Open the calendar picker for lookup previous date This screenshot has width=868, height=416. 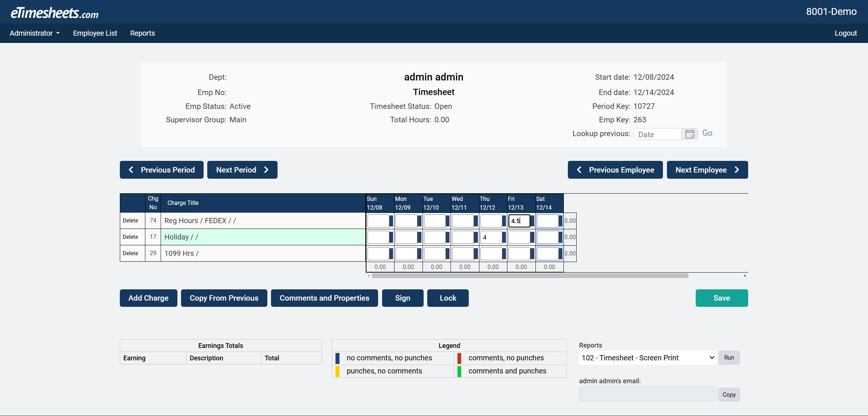pyautogui.click(x=690, y=134)
